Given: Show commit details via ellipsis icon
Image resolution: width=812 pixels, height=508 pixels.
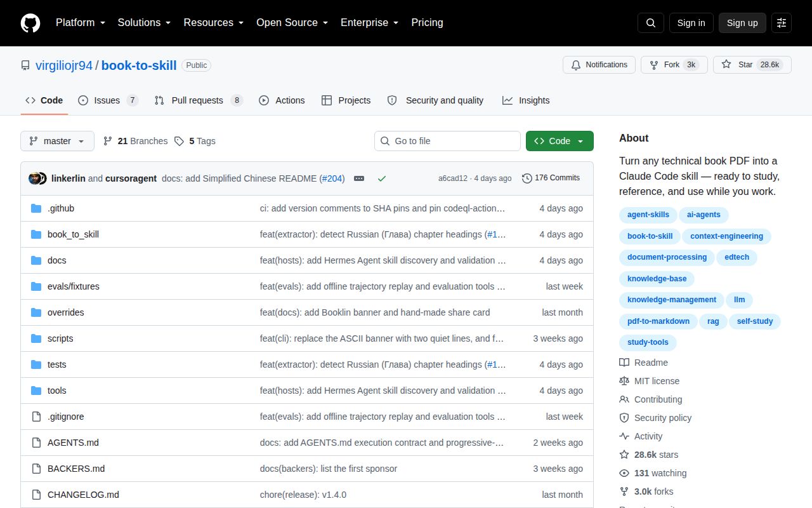Looking at the screenshot, I should pos(359,178).
